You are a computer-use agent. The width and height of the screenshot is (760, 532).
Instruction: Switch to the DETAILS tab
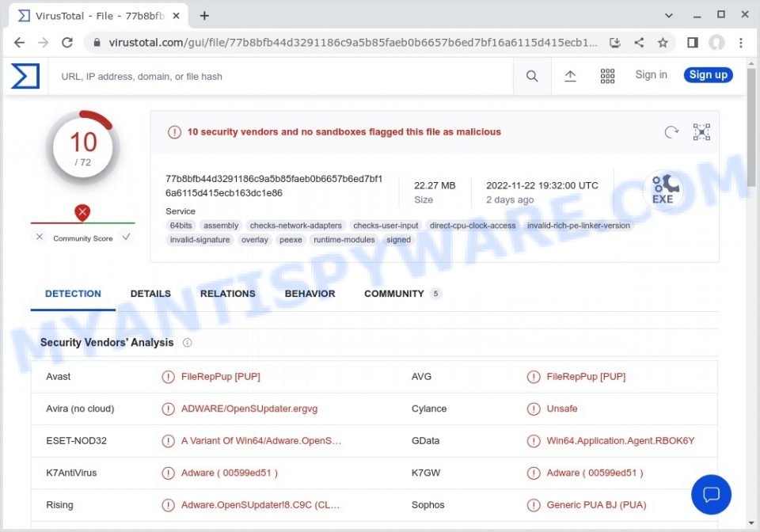(x=150, y=293)
